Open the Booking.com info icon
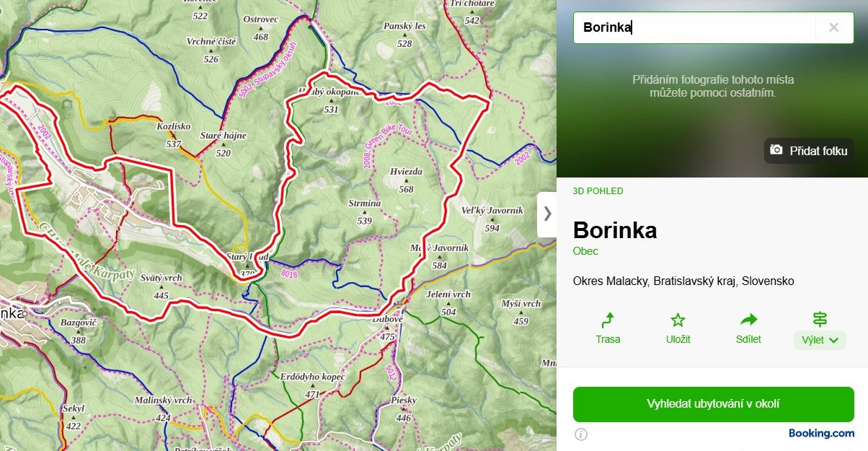868x451 pixels. (x=581, y=434)
